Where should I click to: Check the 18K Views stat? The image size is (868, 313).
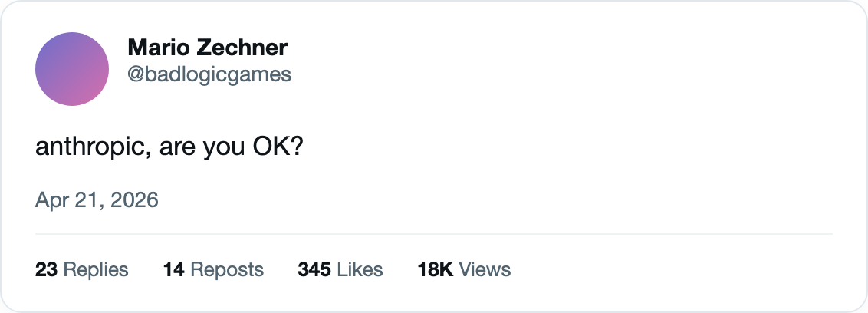463,269
